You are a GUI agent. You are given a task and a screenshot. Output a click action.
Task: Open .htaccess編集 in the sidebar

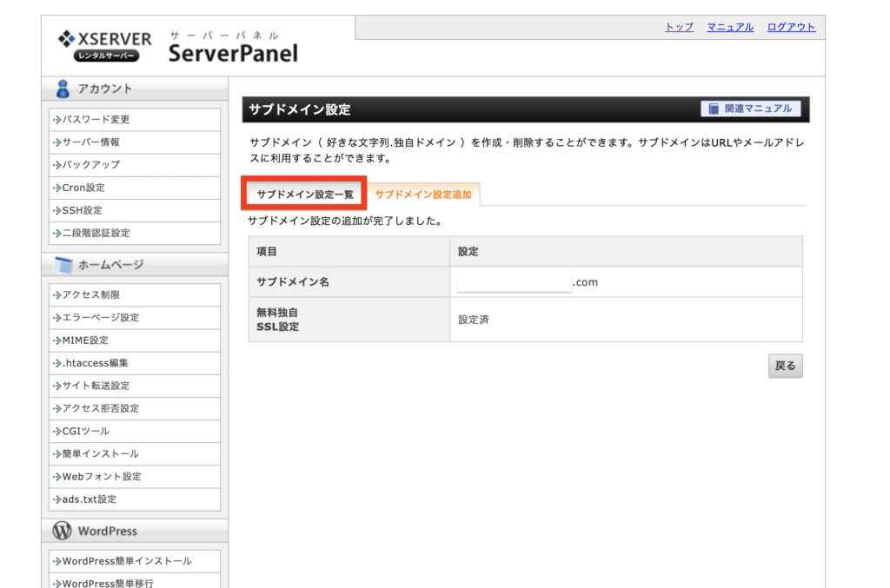135,363
